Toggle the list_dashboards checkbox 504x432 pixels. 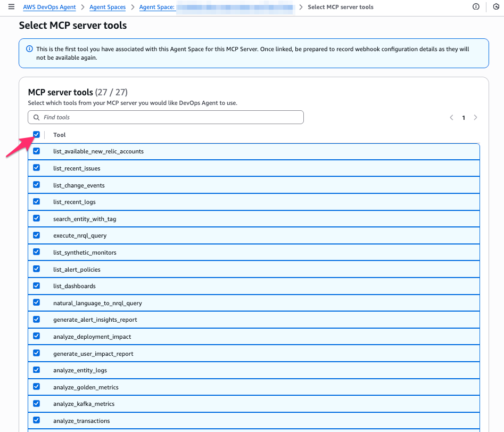pyautogui.click(x=36, y=286)
